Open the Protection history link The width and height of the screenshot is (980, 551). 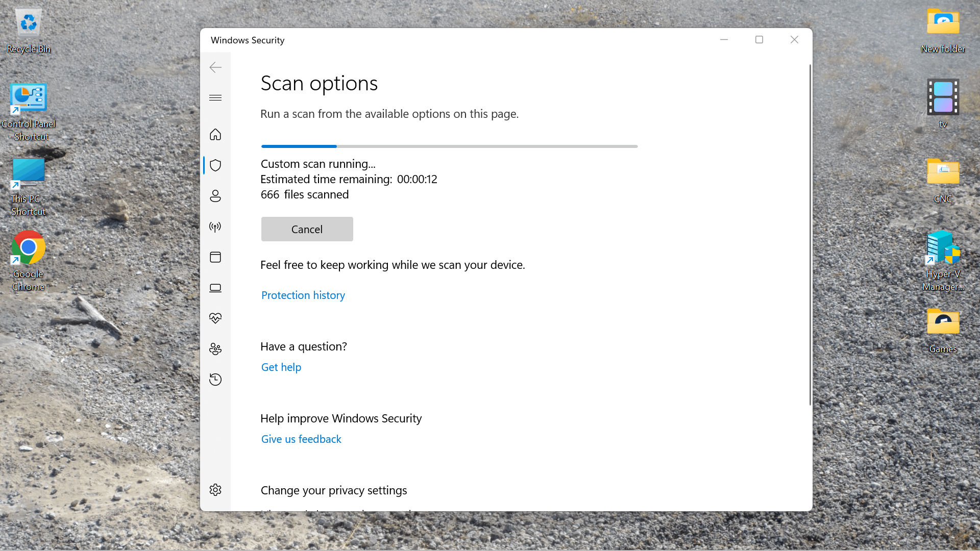pos(303,295)
